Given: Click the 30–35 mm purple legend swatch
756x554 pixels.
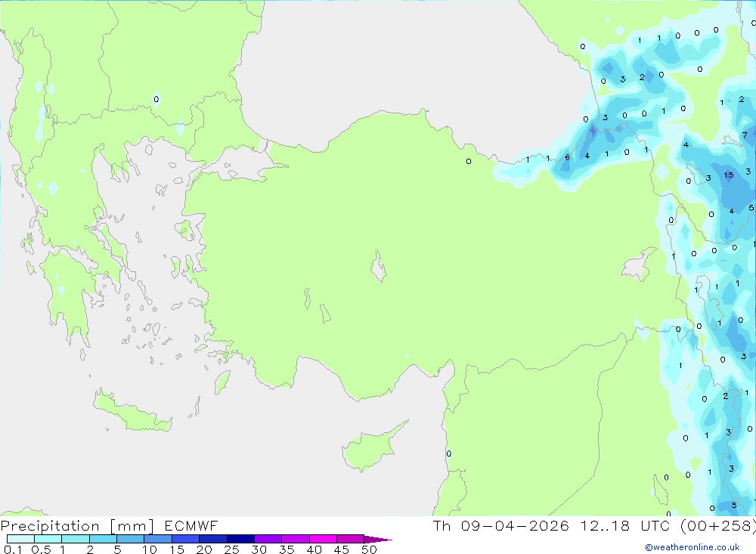Looking at the screenshot, I should pyautogui.click(x=268, y=539).
